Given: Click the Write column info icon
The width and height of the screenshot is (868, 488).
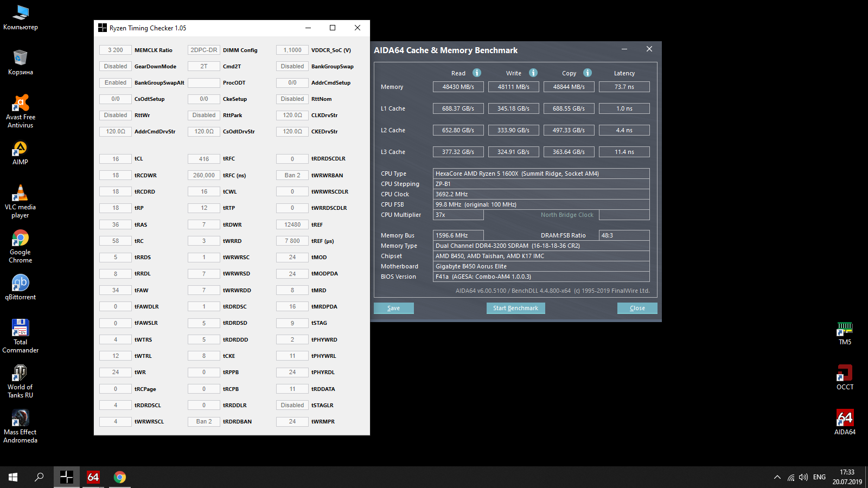Looking at the screenshot, I should tap(533, 73).
